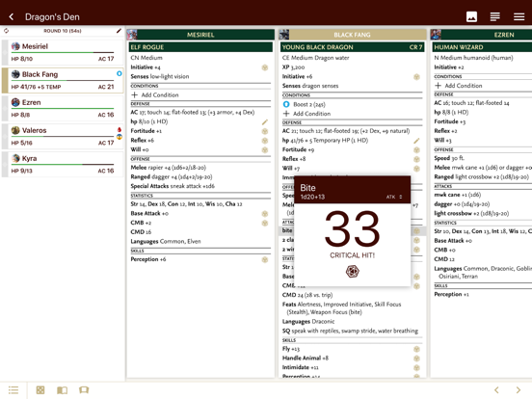The image size is (532, 399).
Task: Roll Mesiriel's Initiative dice
Action: [265, 67]
